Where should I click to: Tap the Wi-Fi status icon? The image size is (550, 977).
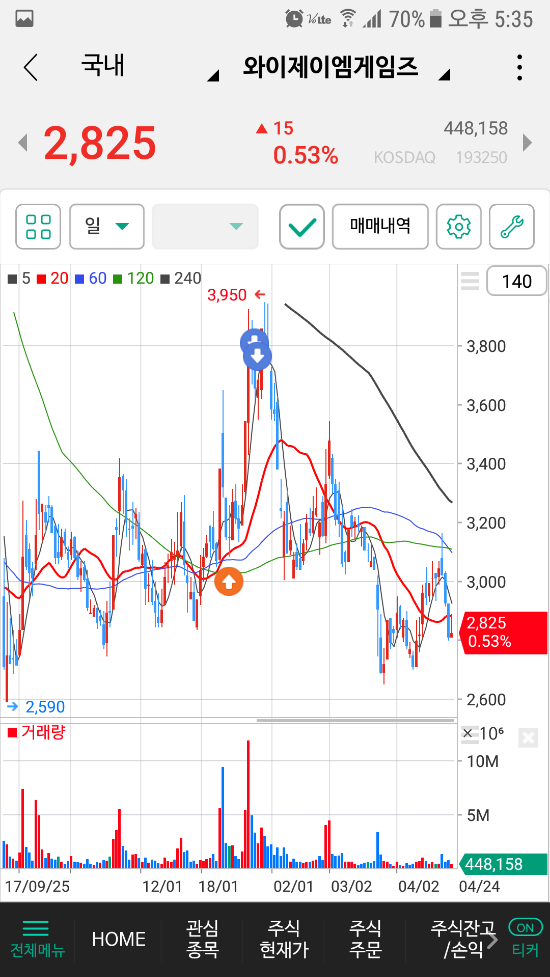(349, 19)
